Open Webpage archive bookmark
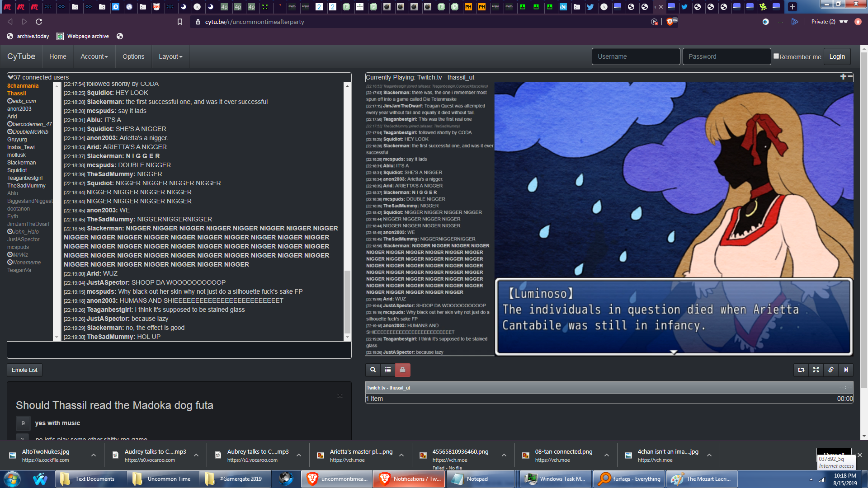The height and width of the screenshot is (488, 868). click(83, 36)
